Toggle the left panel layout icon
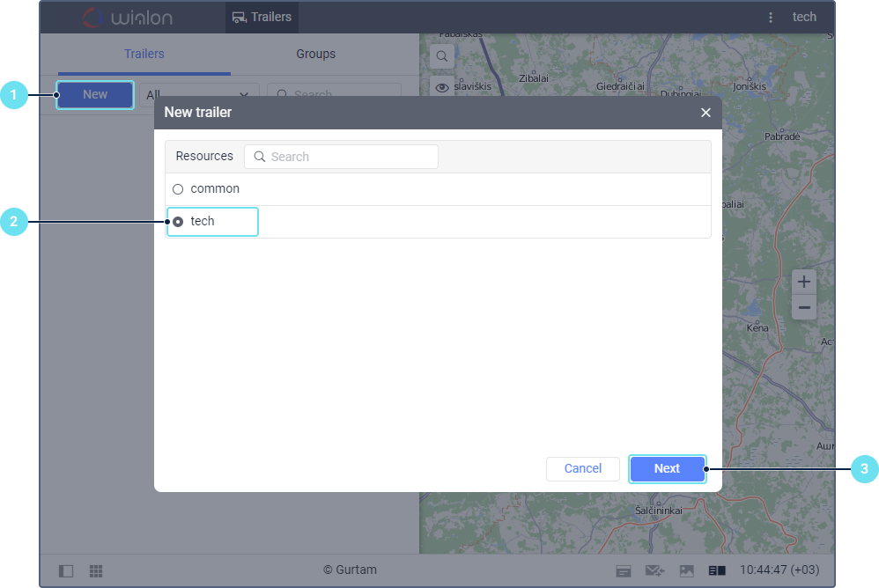The height and width of the screenshot is (588, 879). (66, 570)
